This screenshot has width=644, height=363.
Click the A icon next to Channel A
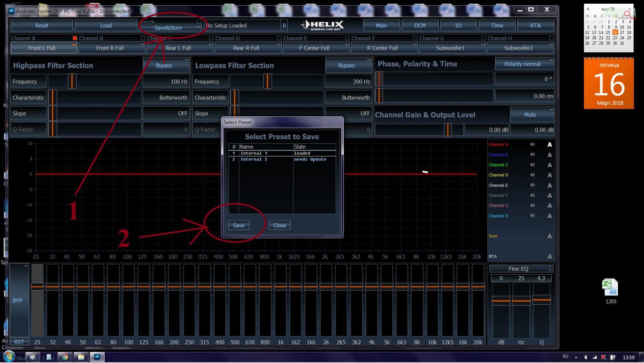pos(549,144)
